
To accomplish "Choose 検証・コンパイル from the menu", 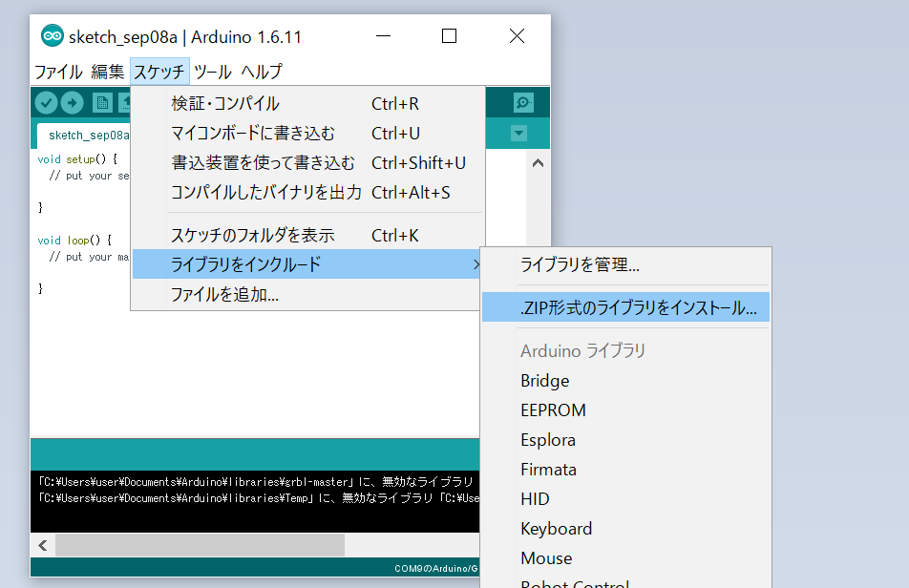I will click(x=307, y=104).
